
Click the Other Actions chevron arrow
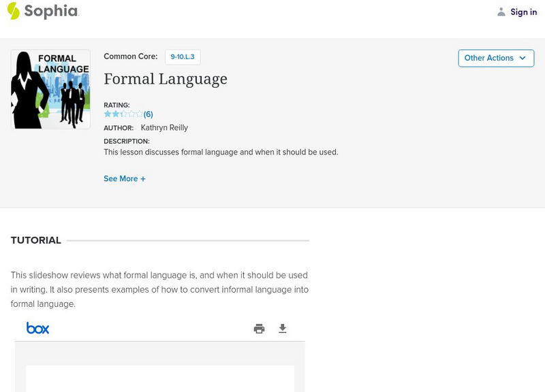[523, 58]
